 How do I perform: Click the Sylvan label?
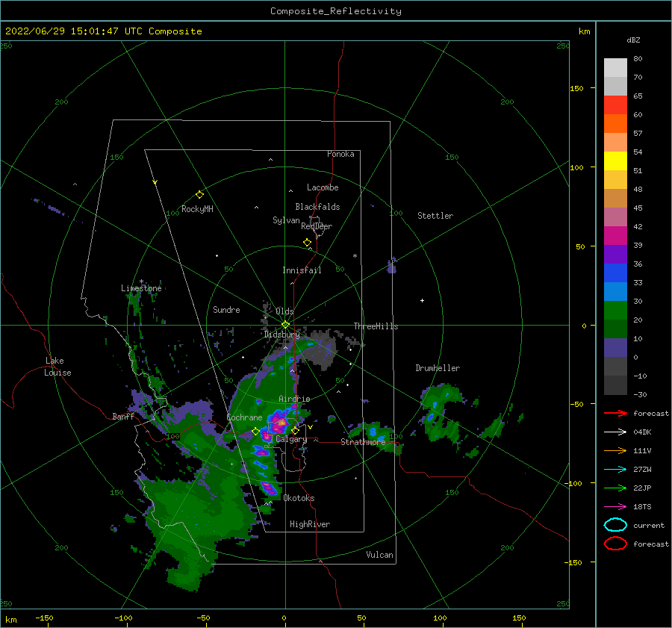click(286, 220)
